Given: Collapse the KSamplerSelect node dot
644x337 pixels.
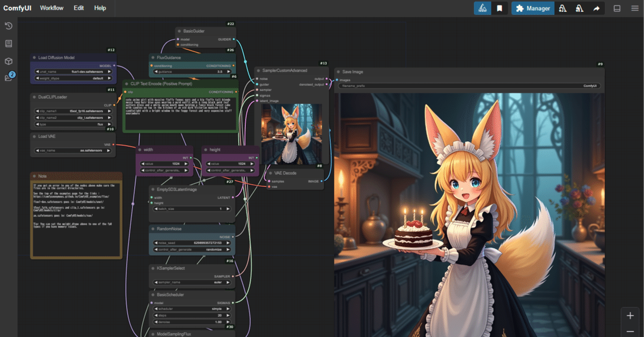Looking at the screenshot, I should pos(153,268).
